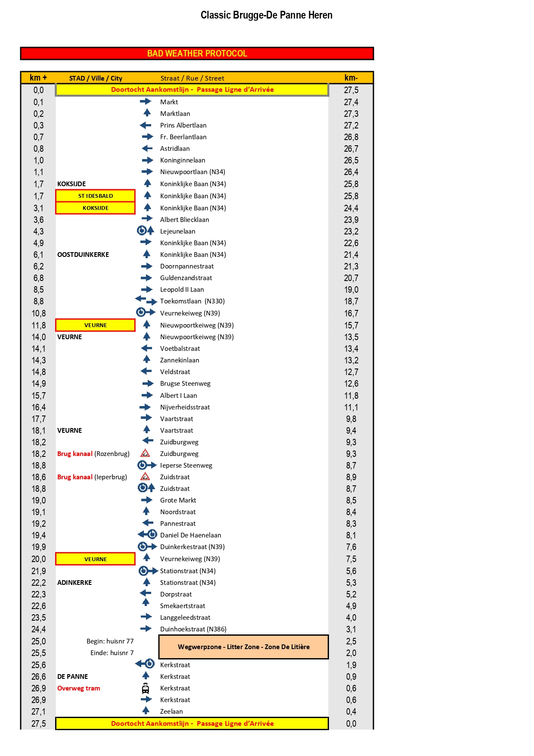The height and width of the screenshot is (756, 534).
Task: Click the right arrow beside Markt
Action: tap(146, 101)
